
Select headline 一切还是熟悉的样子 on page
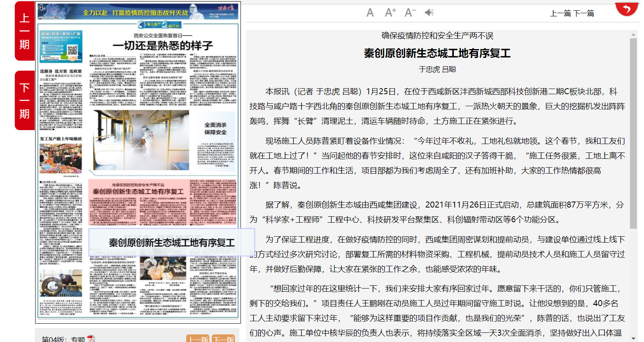point(162,45)
